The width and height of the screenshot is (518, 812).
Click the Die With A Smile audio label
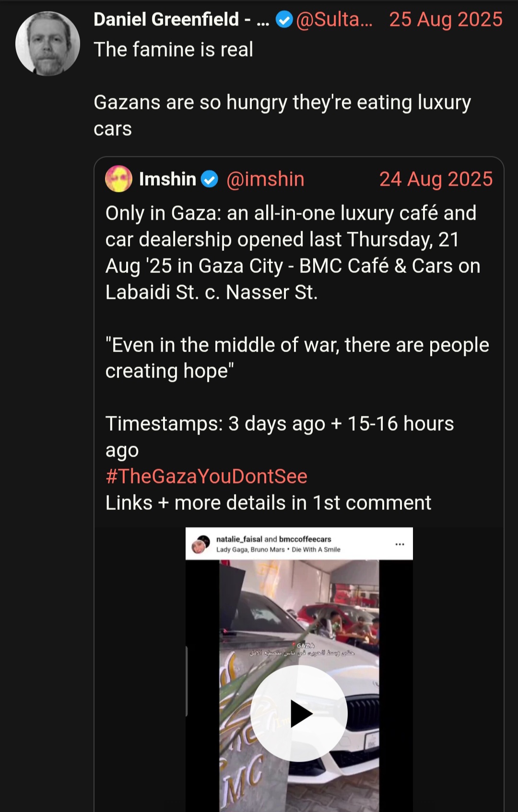[316, 550]
